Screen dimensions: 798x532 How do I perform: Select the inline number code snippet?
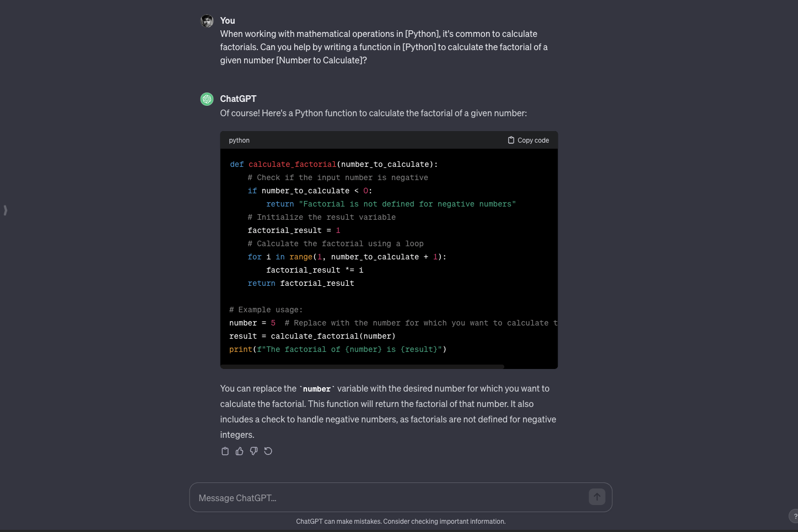point(316,388)
